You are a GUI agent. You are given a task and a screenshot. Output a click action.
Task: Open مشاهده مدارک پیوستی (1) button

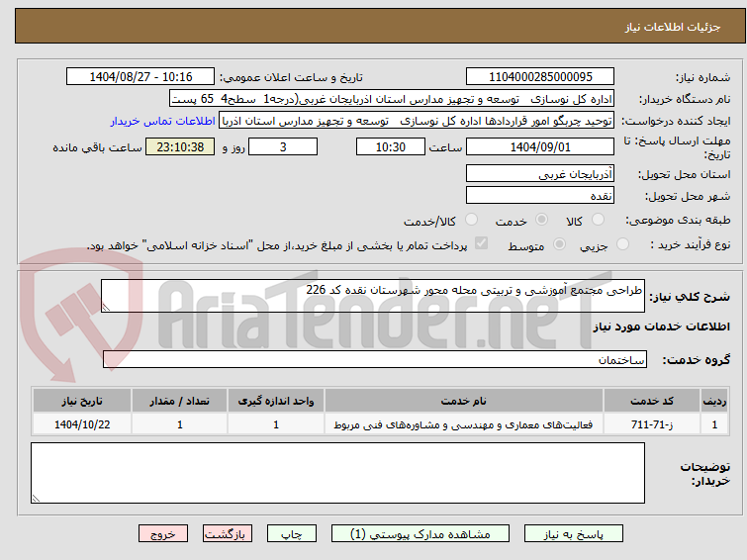pyautogui.click(x=420, y=534)
